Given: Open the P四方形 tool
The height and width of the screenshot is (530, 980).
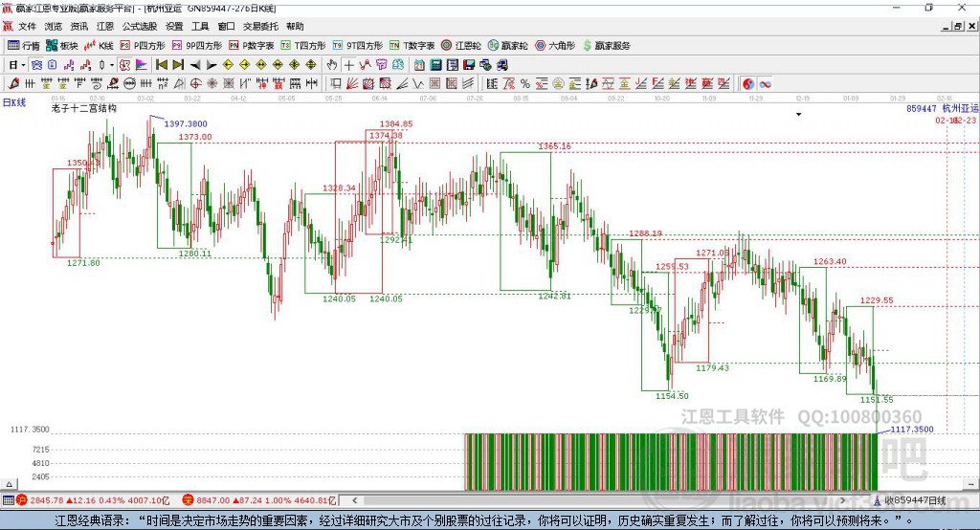Looking at the screenshot, I should [x=142, y=46].
